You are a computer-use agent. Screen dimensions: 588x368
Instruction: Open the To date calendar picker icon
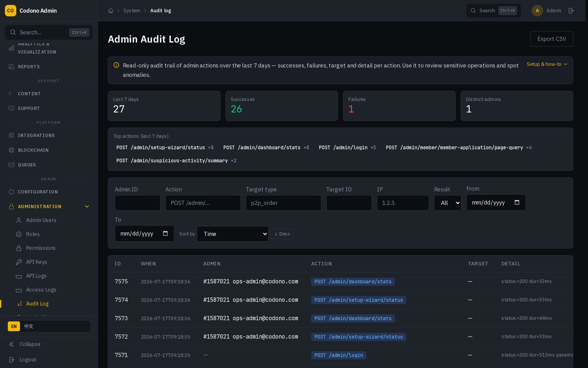pos(165,233)
